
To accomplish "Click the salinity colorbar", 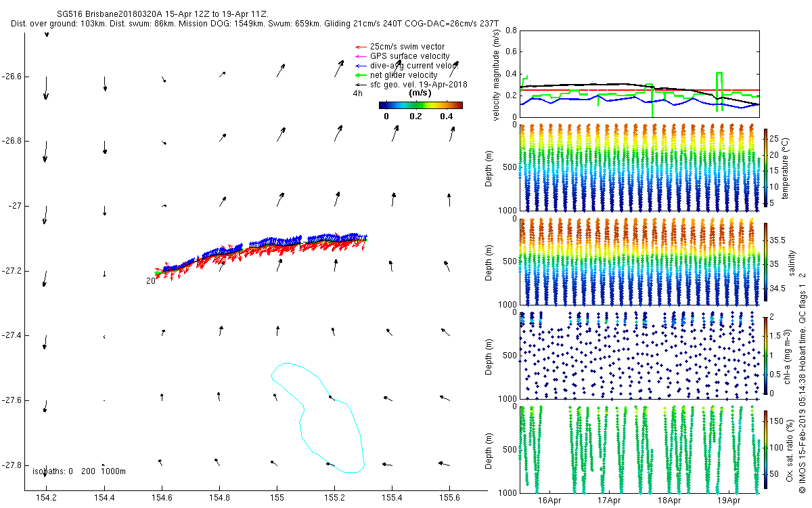I will pos(766,261).
